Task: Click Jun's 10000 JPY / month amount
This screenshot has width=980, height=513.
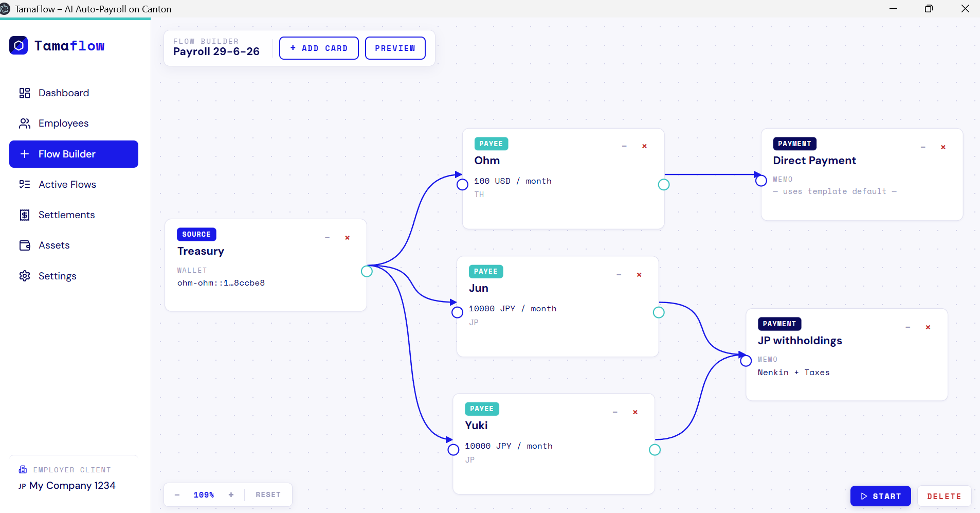Action: click(x=513, y=309)
